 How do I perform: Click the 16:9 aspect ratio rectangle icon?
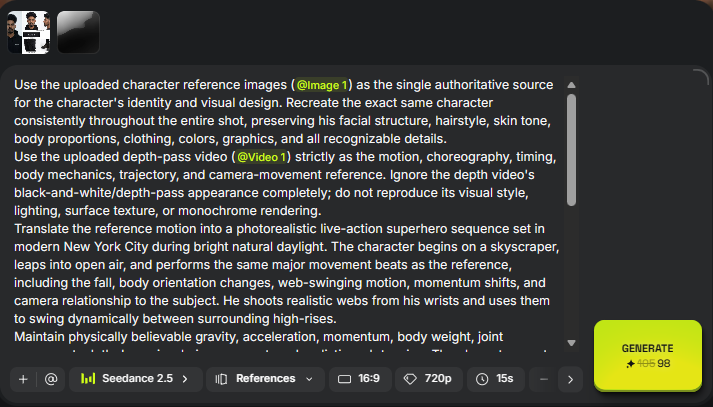click(x=345, y=379)
